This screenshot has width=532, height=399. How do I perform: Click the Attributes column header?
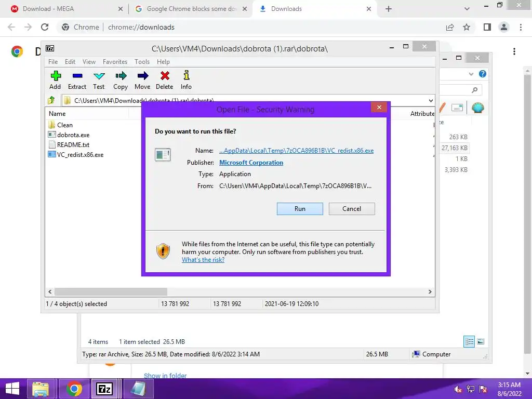[x=422, y=114]
